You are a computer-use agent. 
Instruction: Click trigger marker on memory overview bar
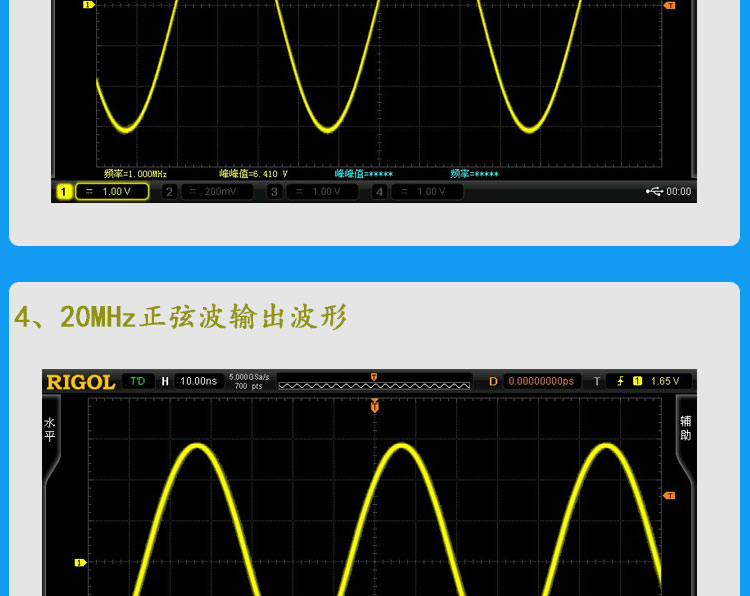[x=374, y=377]
